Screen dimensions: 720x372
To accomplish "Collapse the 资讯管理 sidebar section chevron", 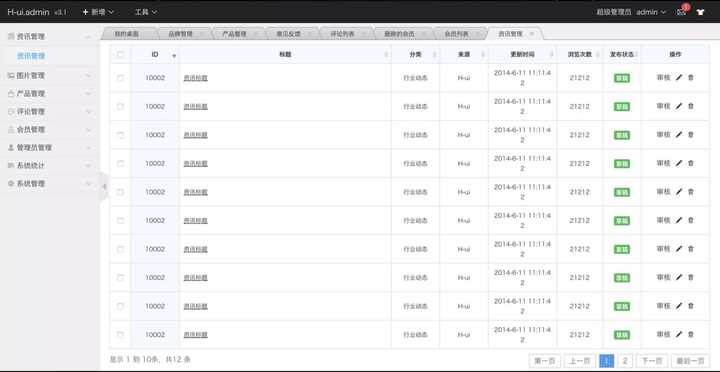I will (88, 36).
